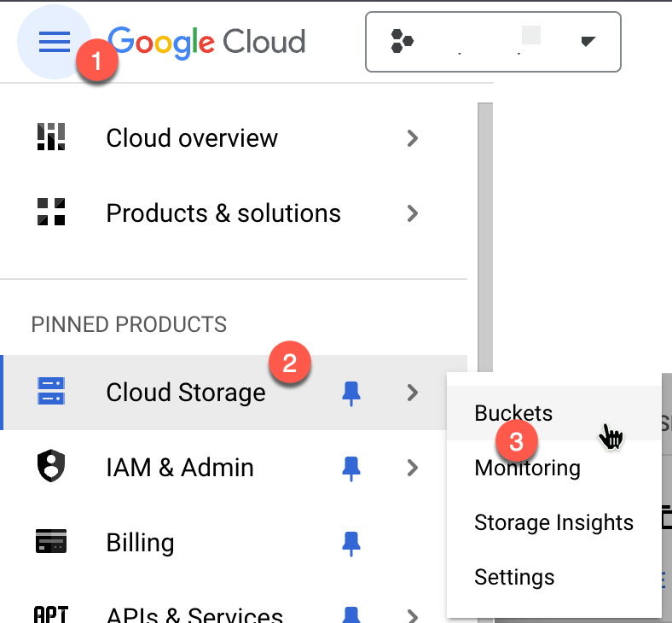Unpin Cloud Storage from pinned products

[x=350, y=393]
